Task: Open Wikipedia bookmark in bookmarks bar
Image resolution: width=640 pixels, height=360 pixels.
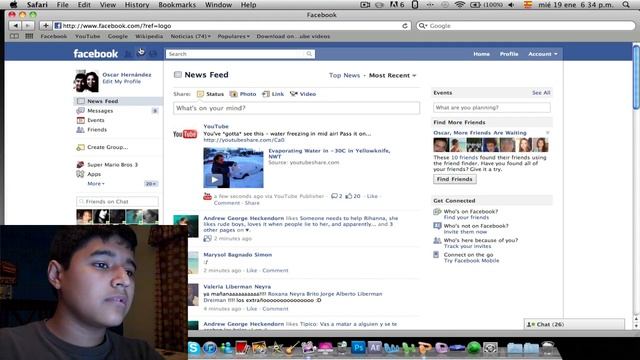Action: (149, 36)
